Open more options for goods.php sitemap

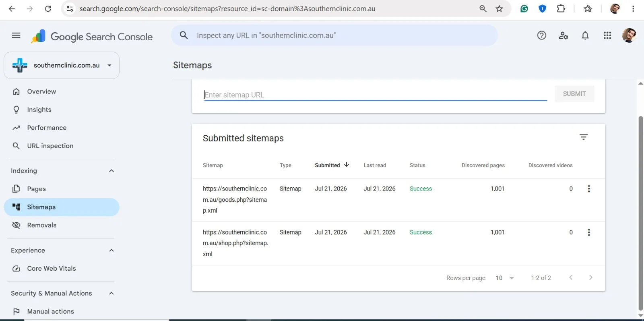589,188
